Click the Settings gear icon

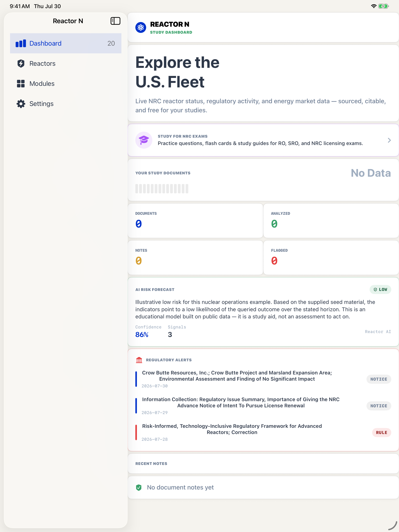point(21,104)
